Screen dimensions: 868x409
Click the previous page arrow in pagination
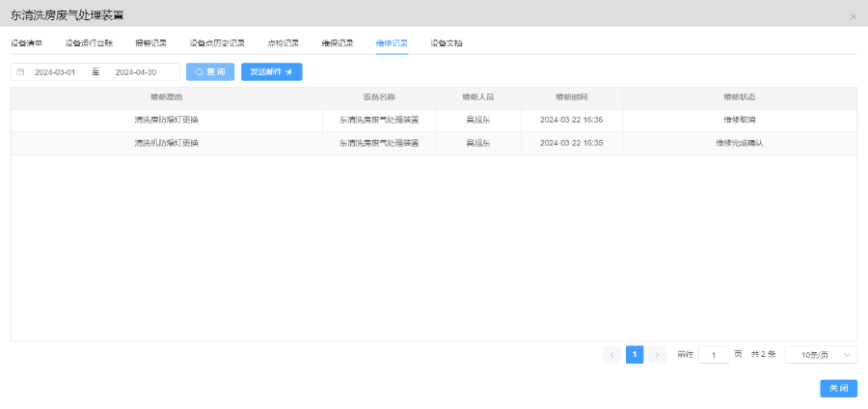tap(611, 355)
